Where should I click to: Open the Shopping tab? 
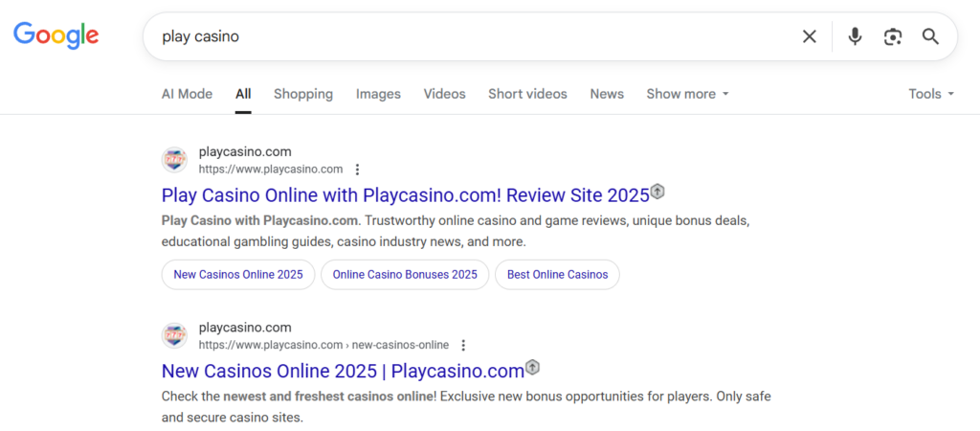[303, 94]
